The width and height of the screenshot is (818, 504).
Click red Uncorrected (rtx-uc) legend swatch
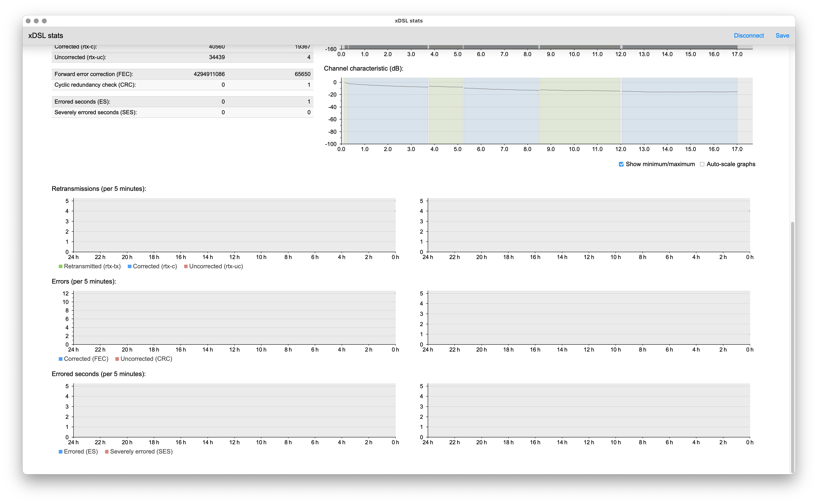[x=186, y=266]
